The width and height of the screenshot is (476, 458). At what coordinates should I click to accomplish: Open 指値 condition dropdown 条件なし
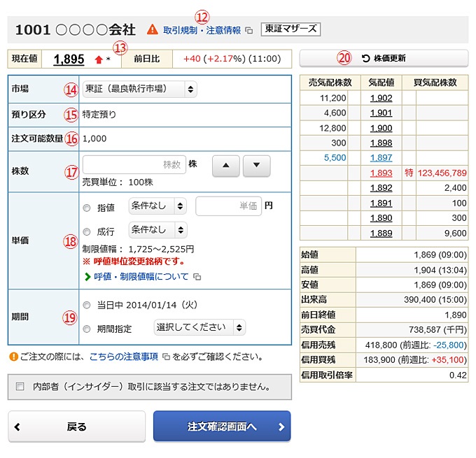coord(157,206)
